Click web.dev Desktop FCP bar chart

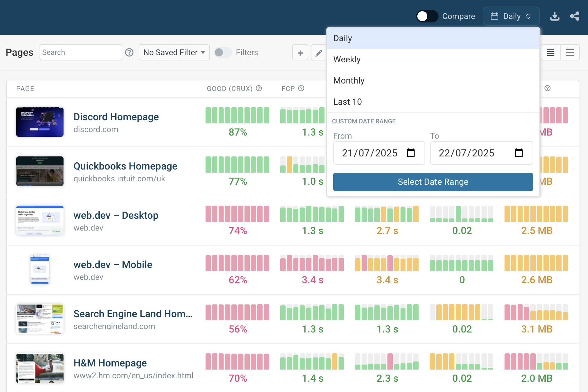(312, 214)
